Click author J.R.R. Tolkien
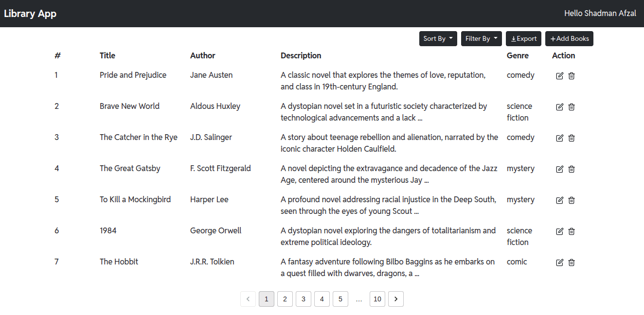644x315 pixels. coord(212,262)
